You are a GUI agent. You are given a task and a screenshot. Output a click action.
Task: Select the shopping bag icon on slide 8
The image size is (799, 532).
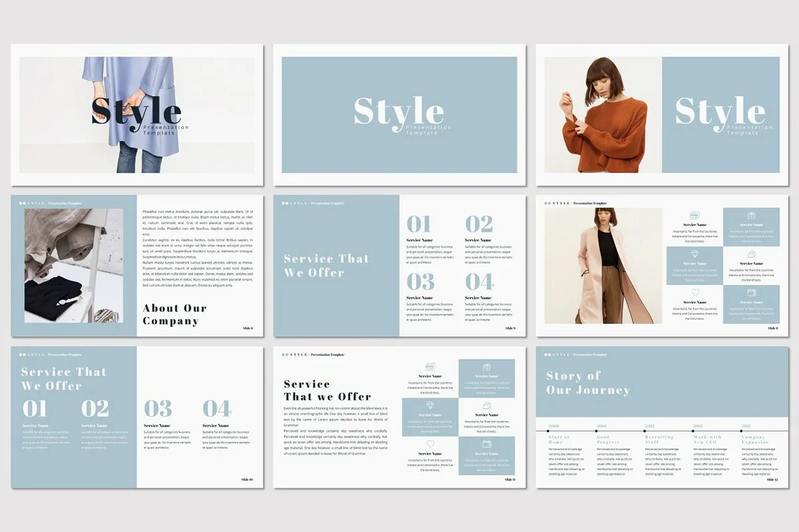tap(751, 254)
